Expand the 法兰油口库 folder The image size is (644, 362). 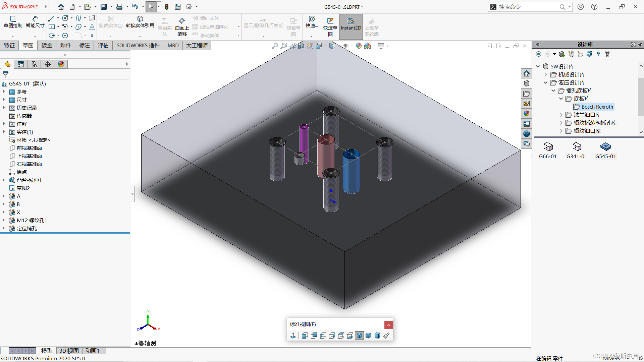tap(561, 115)
